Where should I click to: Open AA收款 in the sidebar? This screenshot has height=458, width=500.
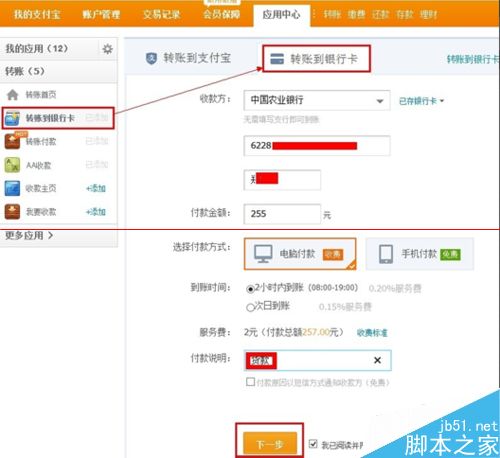coord(39,165)
